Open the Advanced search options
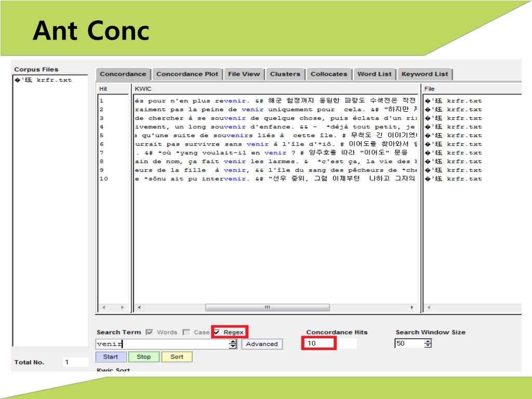The width and height of the screenshot is (532, 399). pos(262,344)
